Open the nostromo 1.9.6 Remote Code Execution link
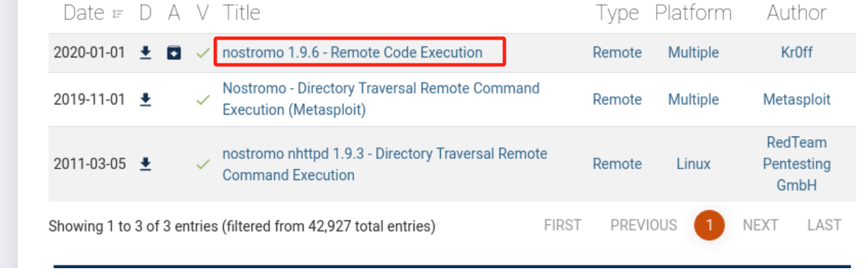Viewport: 868px width, 275px height. [x=352, y=53]
